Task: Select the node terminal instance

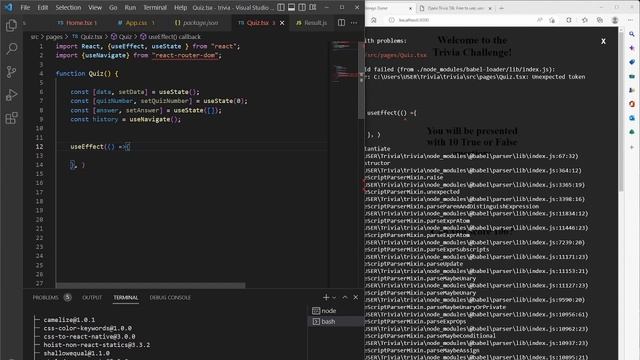Action: tap(336, 311)
